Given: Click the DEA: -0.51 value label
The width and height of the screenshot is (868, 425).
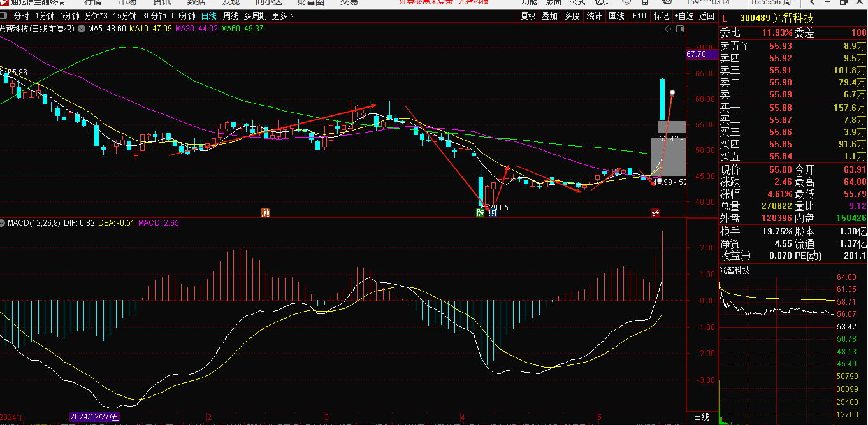Looking at the screenshot, I should [116, 223].
